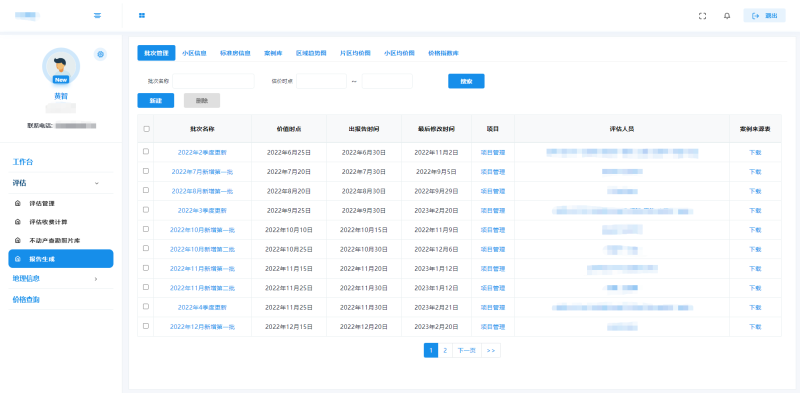Go to pagination page 2

[445, 350]
